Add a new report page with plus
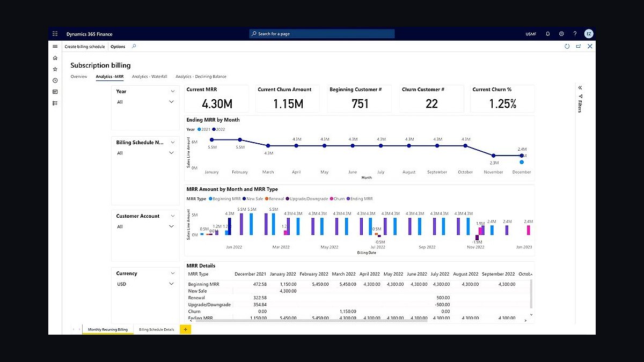The height and width of the screenshot is (362, 644). coord(185,329)
